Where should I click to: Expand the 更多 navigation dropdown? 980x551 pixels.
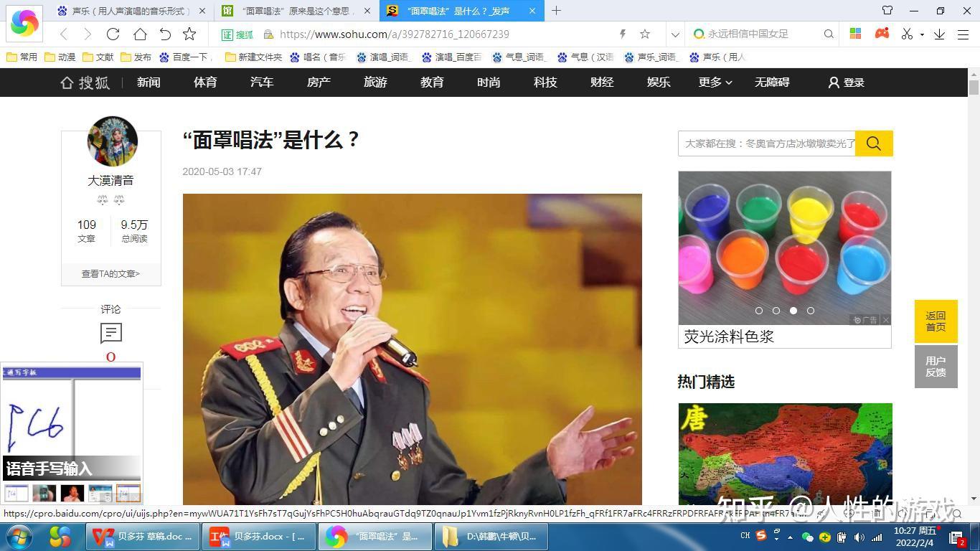tap(715, 82)
